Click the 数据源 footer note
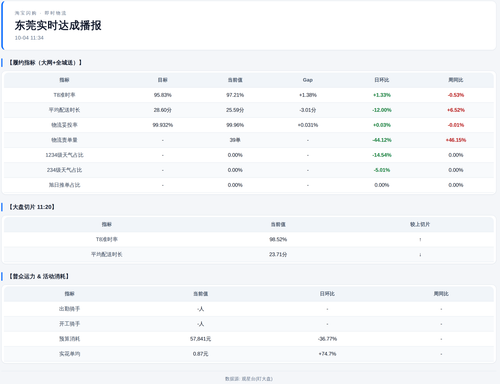The height and width of the screenshot is (384, 500). coord(249,379)
